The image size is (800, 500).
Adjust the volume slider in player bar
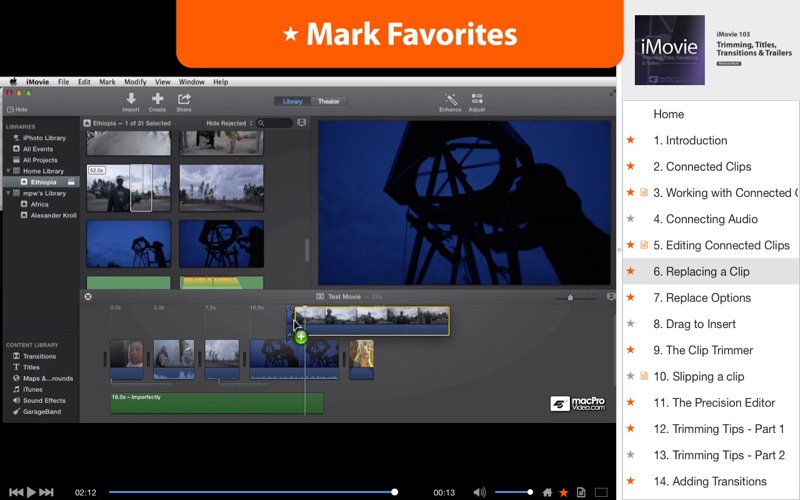coord(513,492)
